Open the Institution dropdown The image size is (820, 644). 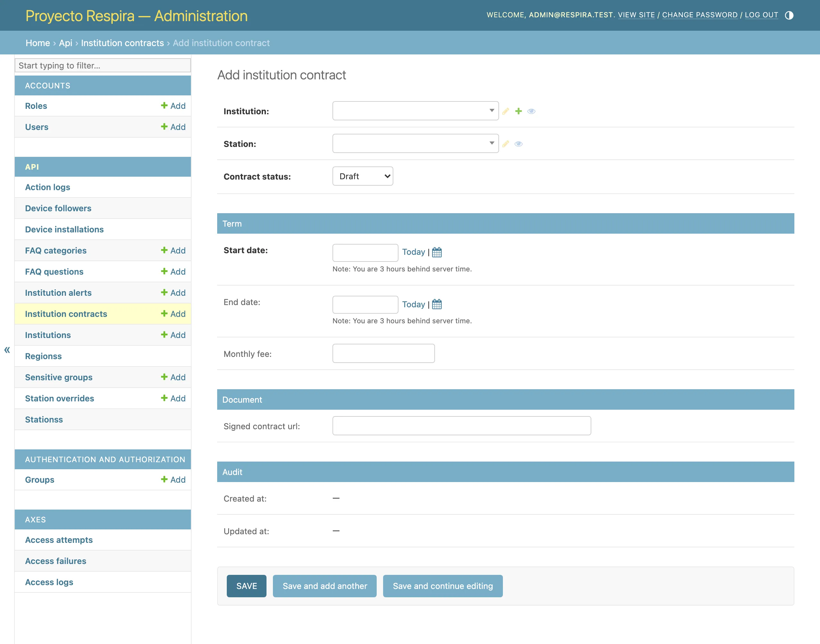pos(415,111)
